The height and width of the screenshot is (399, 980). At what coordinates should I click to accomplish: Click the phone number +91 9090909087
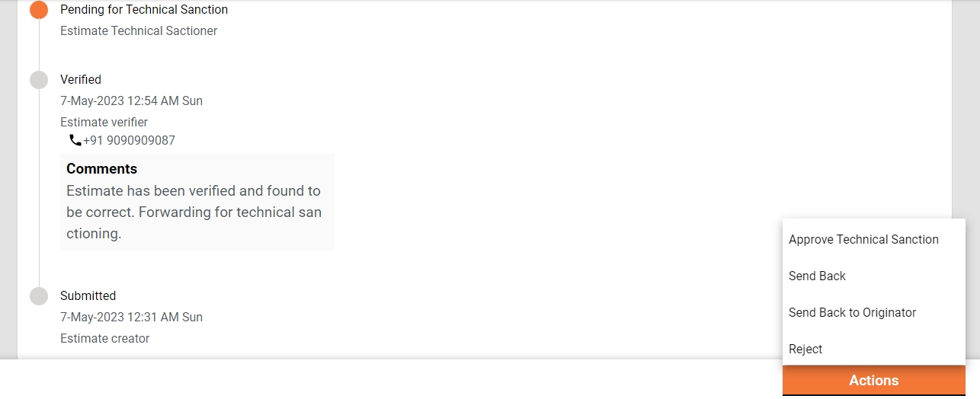point(129,140)
